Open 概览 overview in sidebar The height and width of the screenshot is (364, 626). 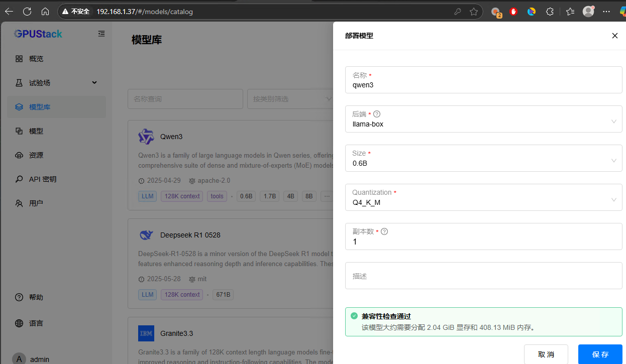pos(56,59)
